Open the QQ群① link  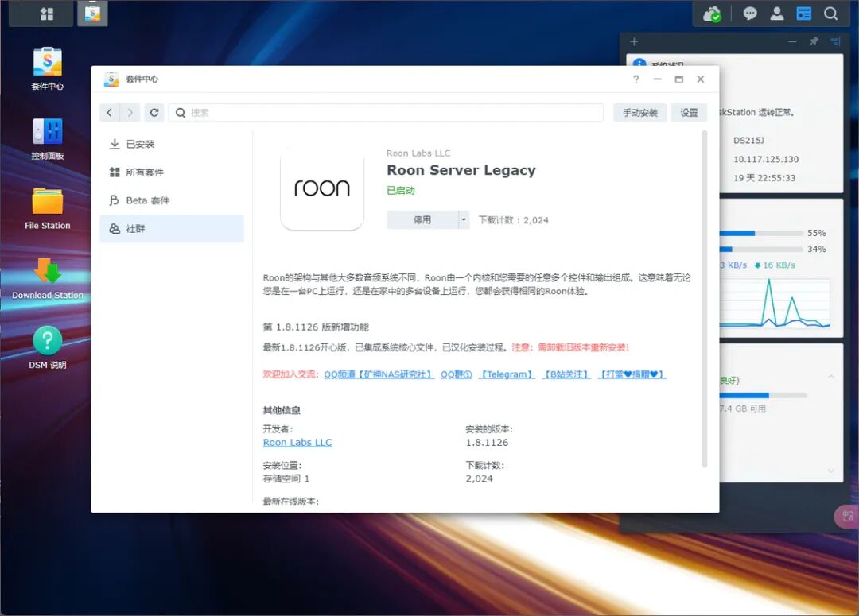(x=457, y=374)
